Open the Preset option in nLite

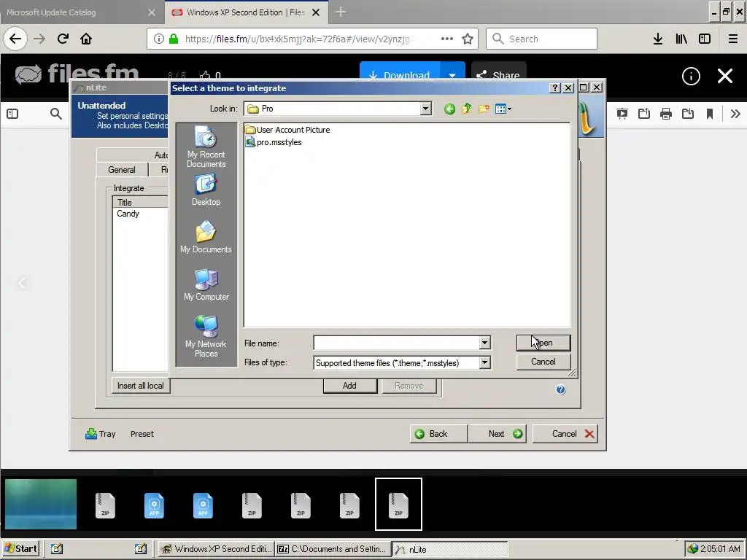[x=142, y=434]
